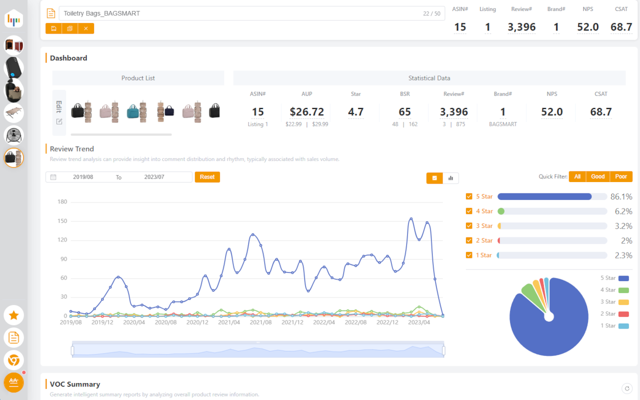Click the Review Trend heading
Viewport: 640px width, 400px height.
[x=72, y=149]
